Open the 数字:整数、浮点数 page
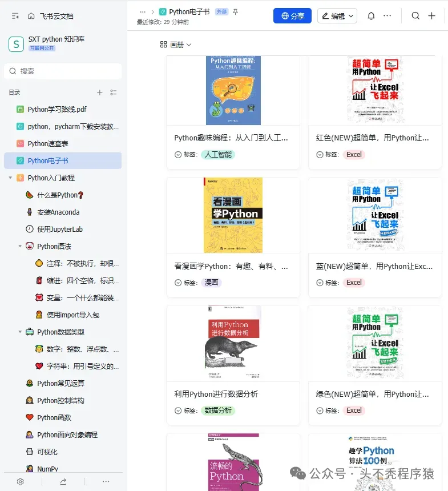 [63, 349]
